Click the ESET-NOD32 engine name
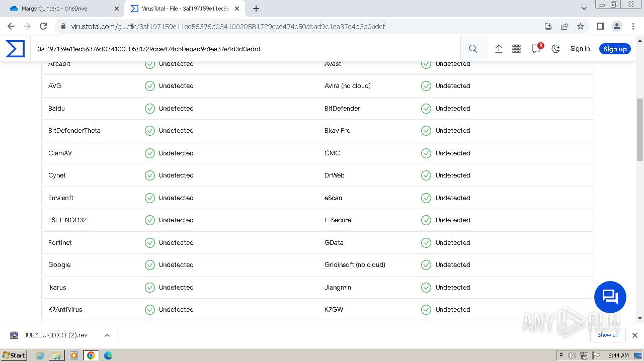Screen dimensions: 644x362 (x=67, y=220)
